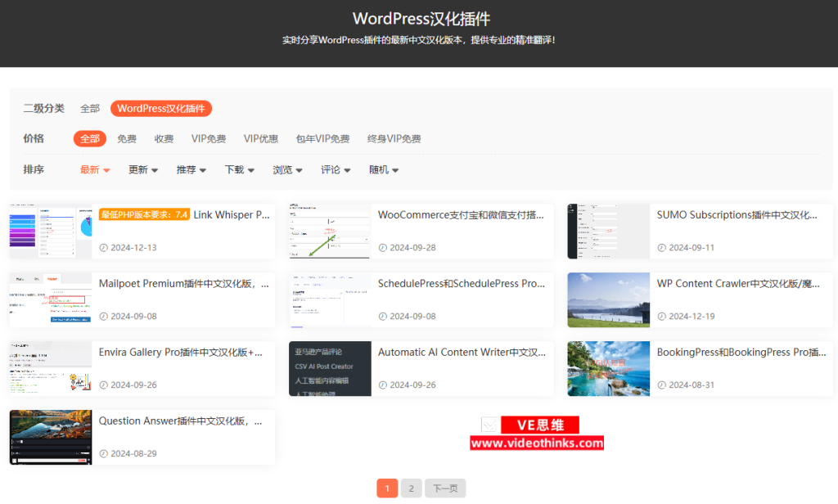This screenshot has height=504, width=838.
Task: Open Mailpoet Premium插件中文汉化版 title
Action: [184, 284]
